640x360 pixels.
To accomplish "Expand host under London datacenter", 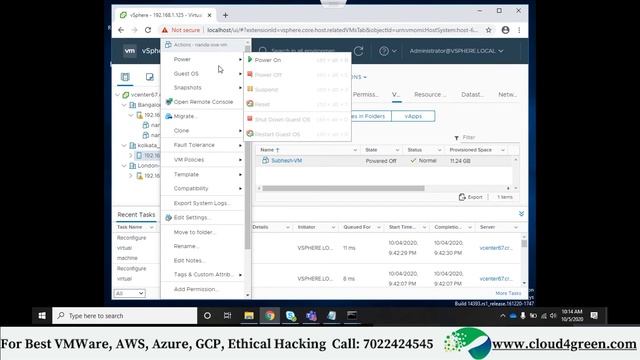I will click(x=131, y=176).
